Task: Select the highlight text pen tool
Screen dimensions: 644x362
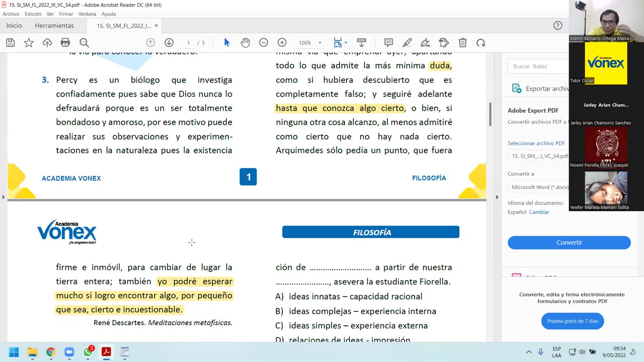Action: [x=407, y=43]
